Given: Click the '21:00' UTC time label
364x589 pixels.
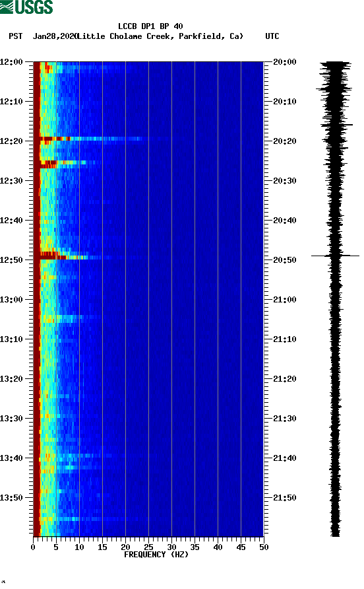Looking at the screenshot, I should tap(284, 300).
